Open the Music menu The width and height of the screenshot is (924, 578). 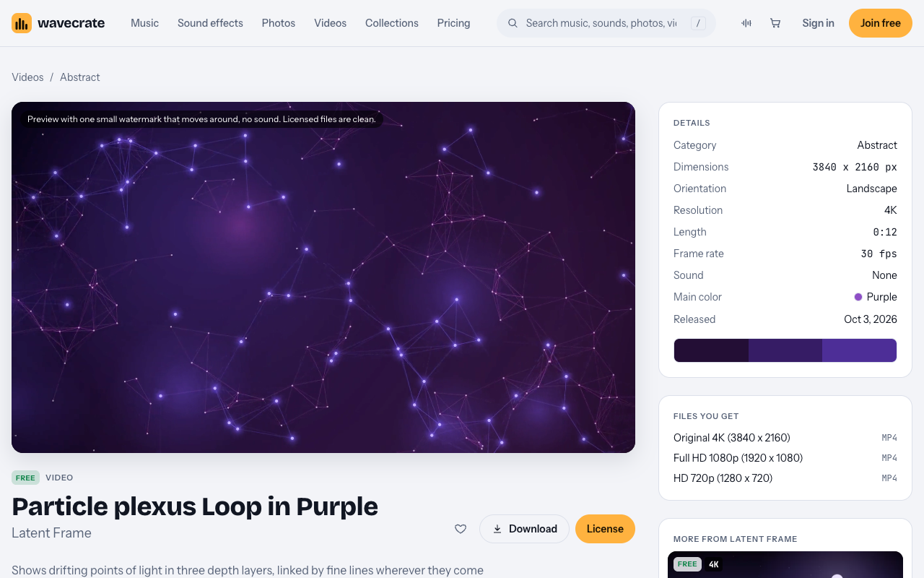click(x=144, y=23)
